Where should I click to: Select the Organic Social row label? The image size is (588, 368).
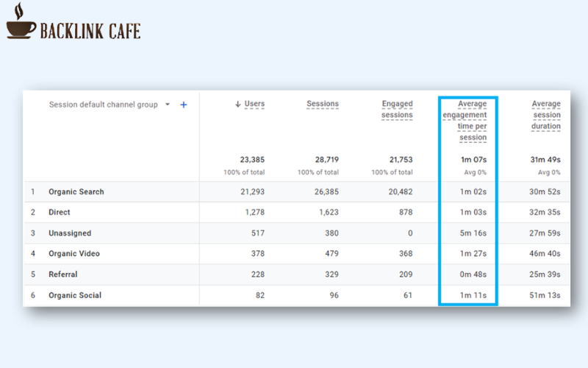(75, 295)
